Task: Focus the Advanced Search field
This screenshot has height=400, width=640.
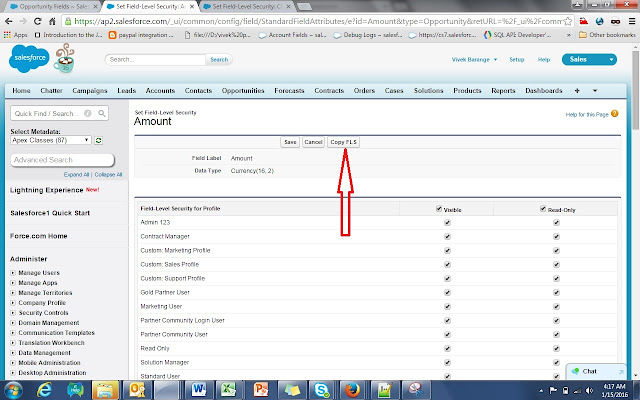Action: click(x=62, y=160)
